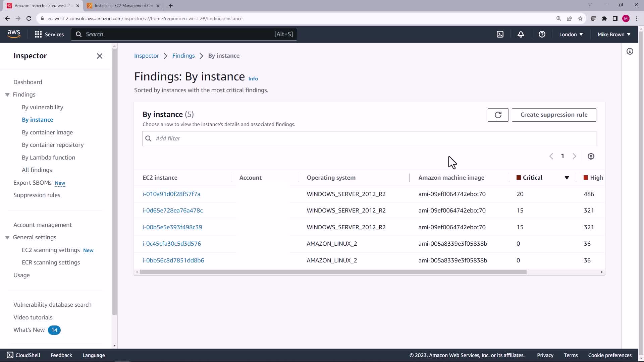Open the info panel circle icon
Viewport: 644px width, 362px height.
coord(630,51)
